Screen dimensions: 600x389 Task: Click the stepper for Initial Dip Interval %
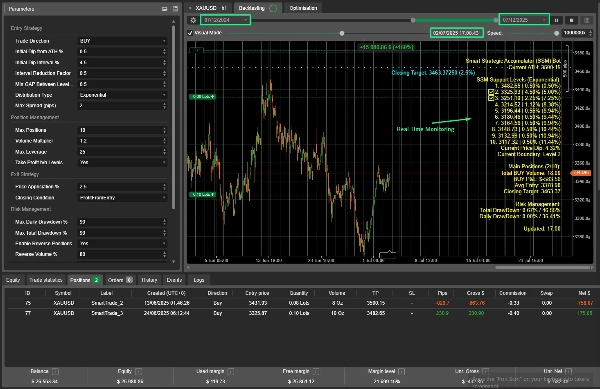165,62
